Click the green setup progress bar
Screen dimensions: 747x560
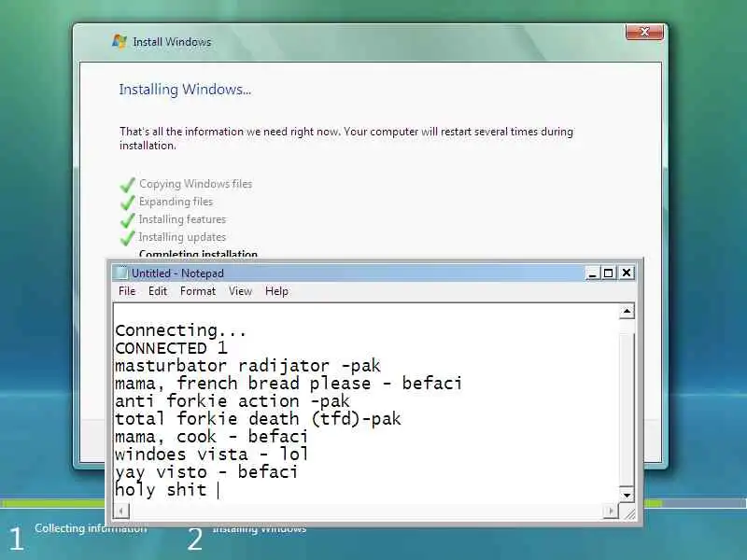tap(52, 503)
